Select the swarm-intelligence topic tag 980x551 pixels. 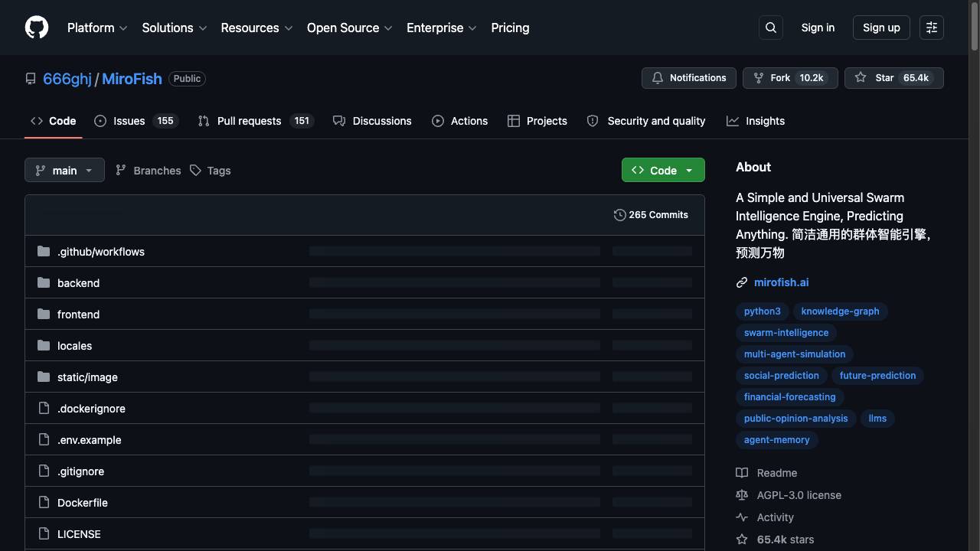click(x=786, y=333)
